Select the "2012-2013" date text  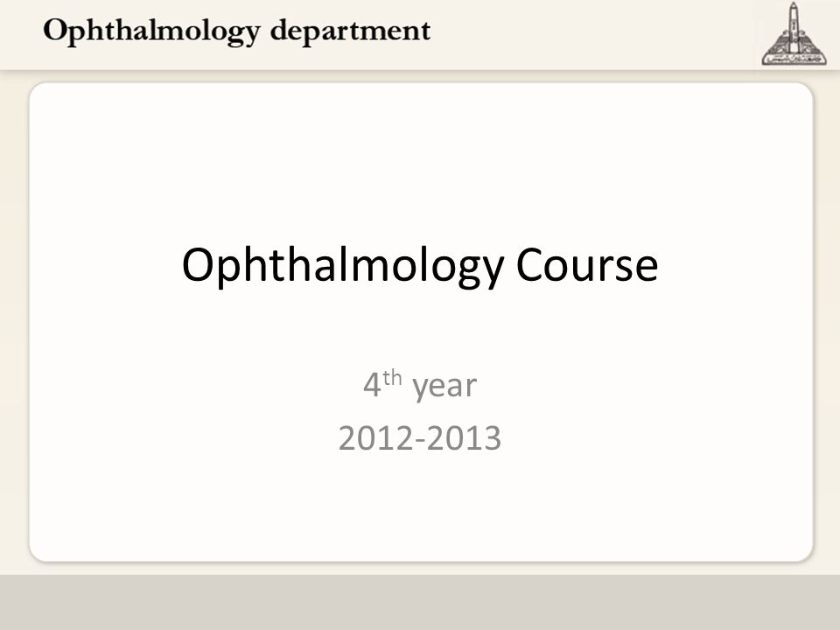pos(420,437)
